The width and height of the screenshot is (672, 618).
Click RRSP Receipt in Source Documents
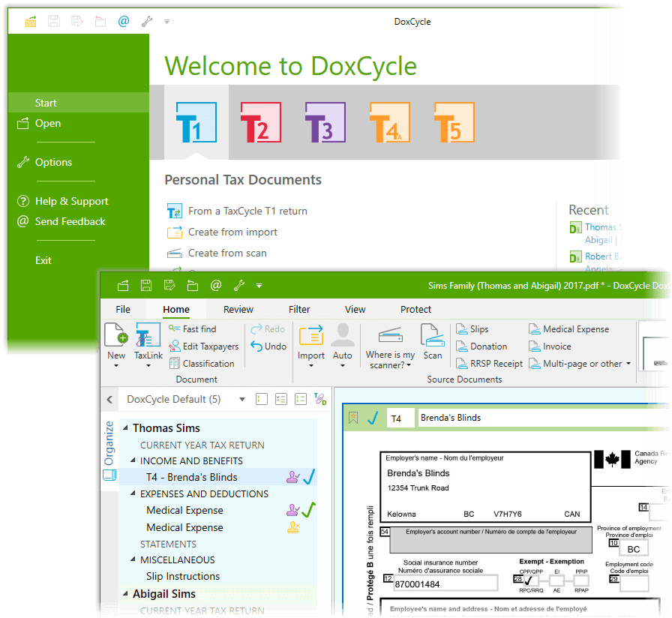[490, 364]
